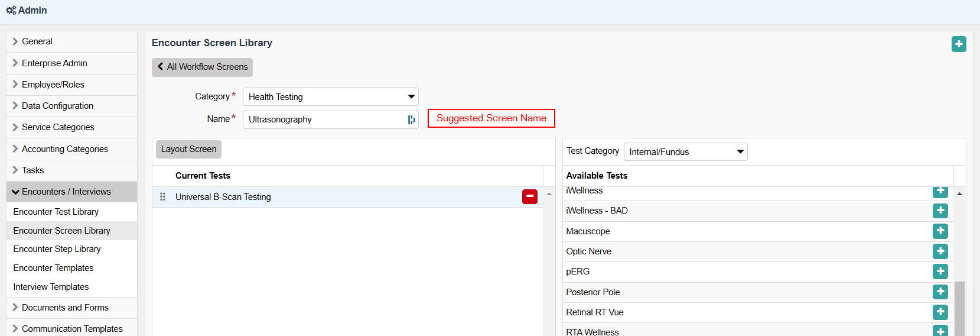Viewport: 980px width, 336px height.
Task: Add pERG test using plus icon
Action: [940, 272]
